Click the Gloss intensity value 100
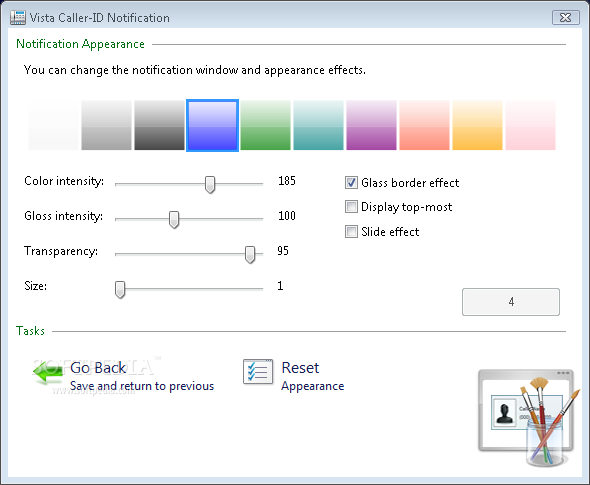 [287, 216]
